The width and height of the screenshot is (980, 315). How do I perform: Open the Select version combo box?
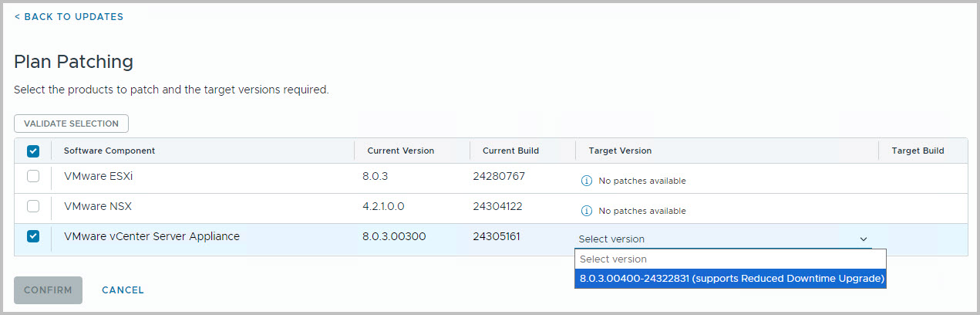[x=723, y=239]
